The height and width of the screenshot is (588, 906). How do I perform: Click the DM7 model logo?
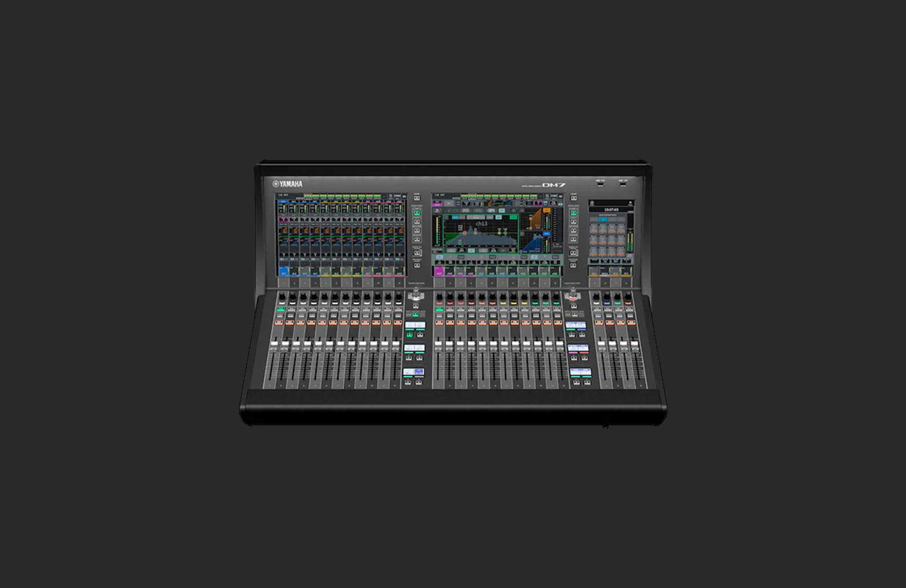click(x=553, y=185)
